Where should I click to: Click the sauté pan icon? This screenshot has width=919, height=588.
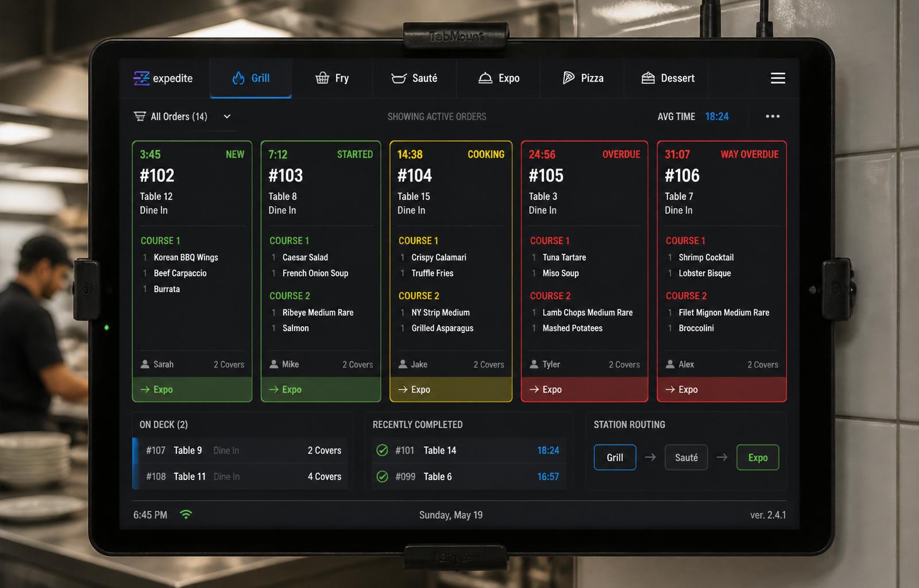(399, 78)
